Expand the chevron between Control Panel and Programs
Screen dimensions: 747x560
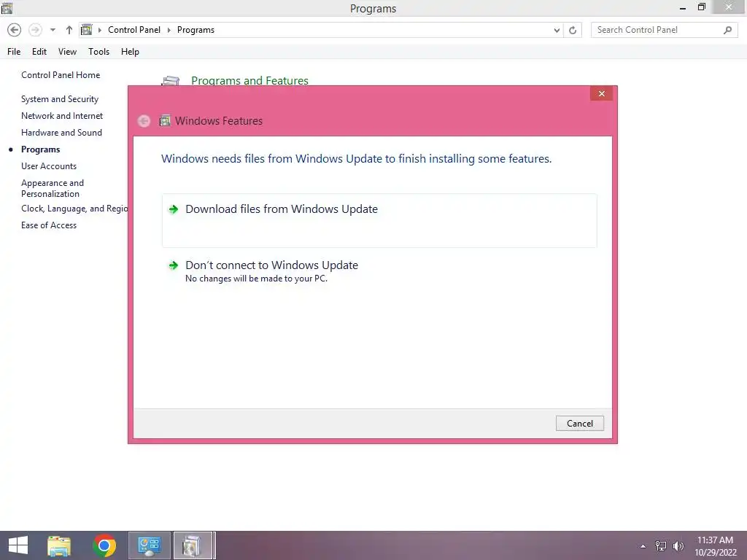[x=169, y=30]
